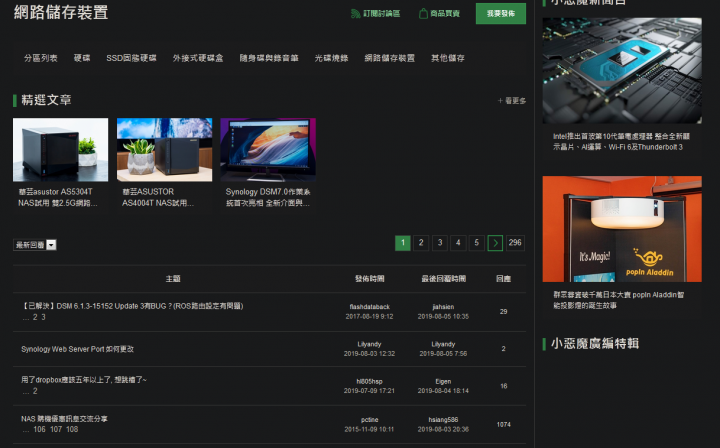720x448 pixels.
Task: Open the Intel 10代筆電處理器 news headline
Action: (621, 141)
